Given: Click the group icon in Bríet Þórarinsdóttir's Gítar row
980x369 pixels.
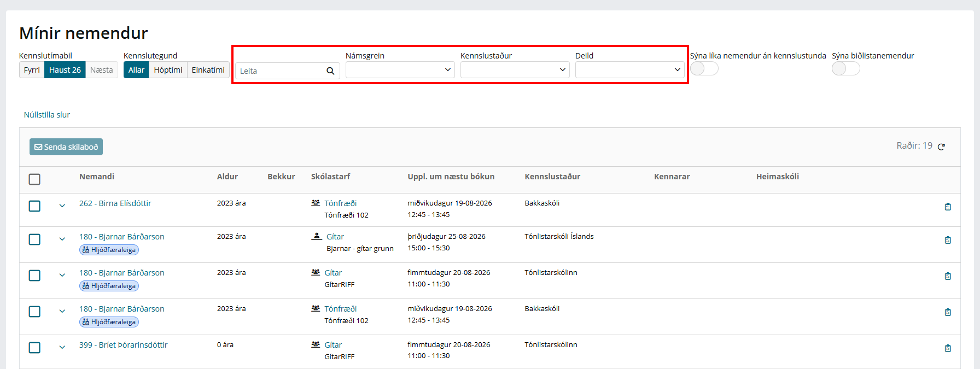Looking at the screenshot, I should [316, 344].
